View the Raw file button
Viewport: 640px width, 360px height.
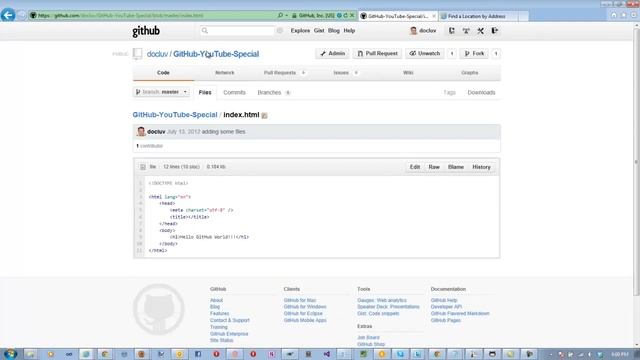click(434, 167)
